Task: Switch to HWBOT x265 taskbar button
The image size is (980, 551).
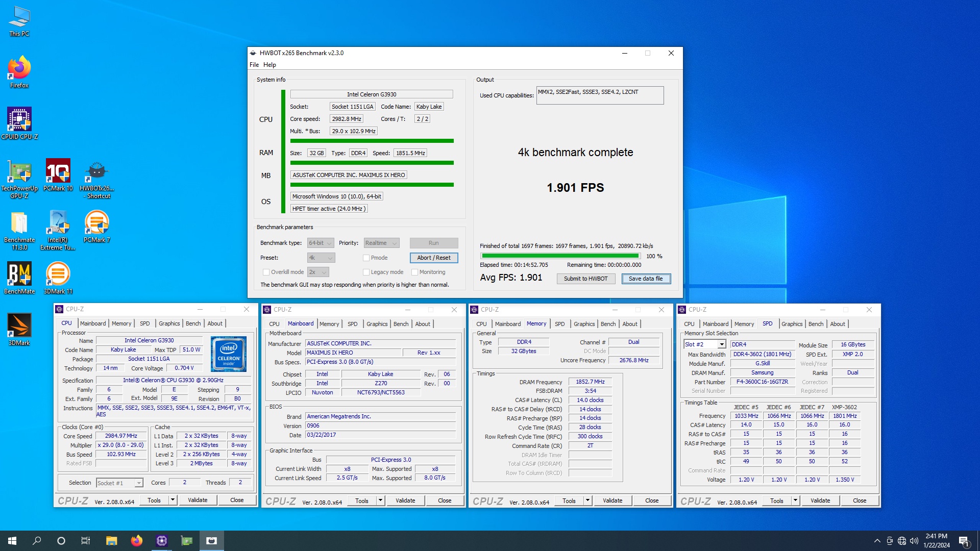Action: (212, 541)
